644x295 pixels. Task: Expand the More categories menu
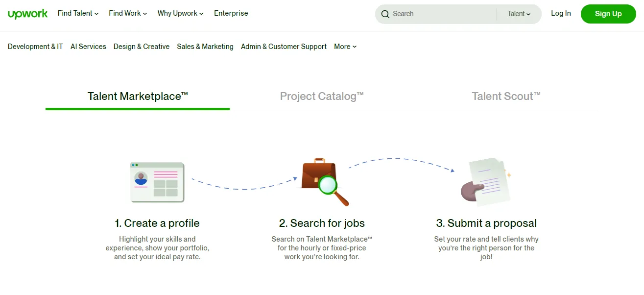[x=345, y=47]
